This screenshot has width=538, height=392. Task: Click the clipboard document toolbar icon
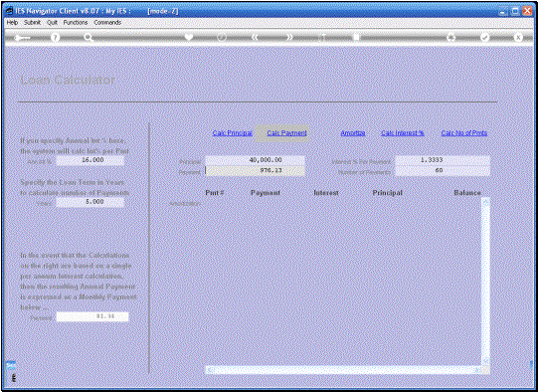(x=356, y=37)
